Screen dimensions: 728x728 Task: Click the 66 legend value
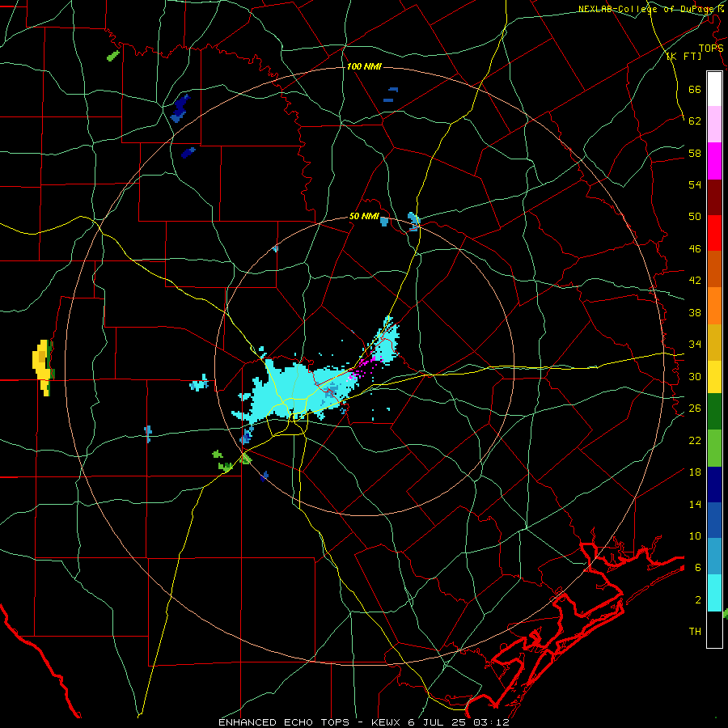click(x=695, y=90)
